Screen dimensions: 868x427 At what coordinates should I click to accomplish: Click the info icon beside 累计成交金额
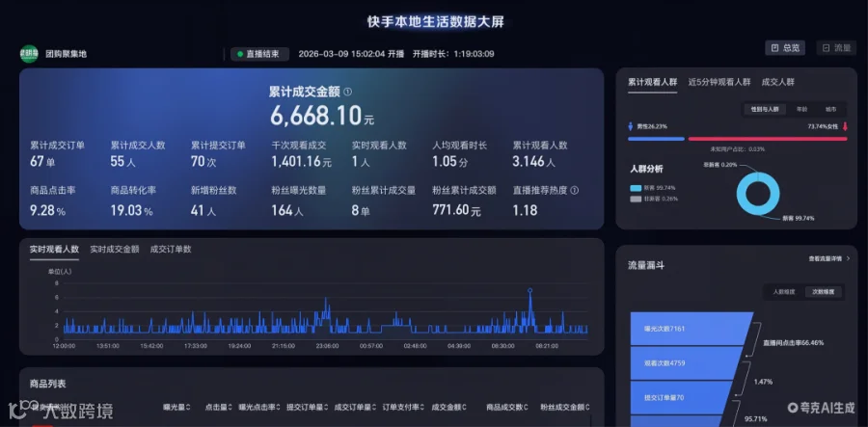tap(347, 92)
